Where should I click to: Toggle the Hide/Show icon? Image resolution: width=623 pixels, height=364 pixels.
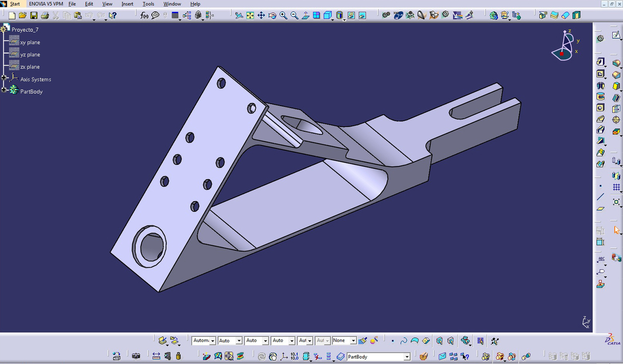351,16
